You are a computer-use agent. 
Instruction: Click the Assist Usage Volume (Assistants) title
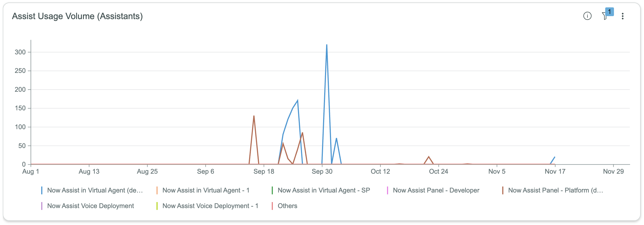77,16
